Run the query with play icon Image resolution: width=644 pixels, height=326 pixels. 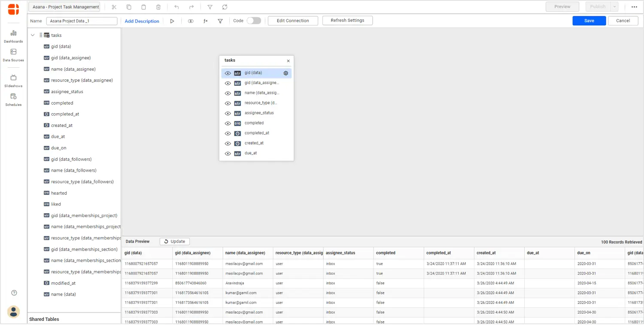172,21
